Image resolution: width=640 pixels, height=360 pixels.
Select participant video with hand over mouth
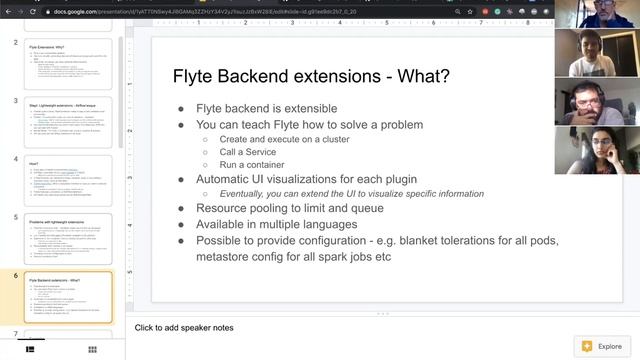tap(597, 101)
